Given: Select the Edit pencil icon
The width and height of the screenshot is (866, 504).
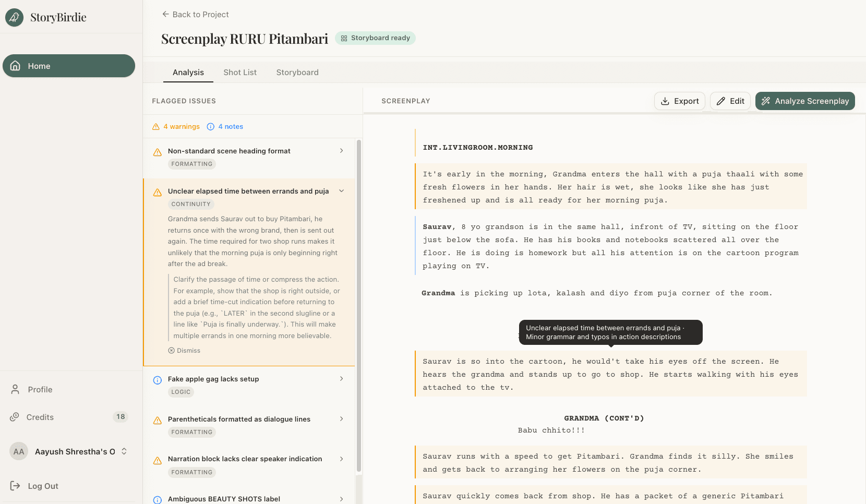Looking at the screenshot, I should tap(721, 101).
